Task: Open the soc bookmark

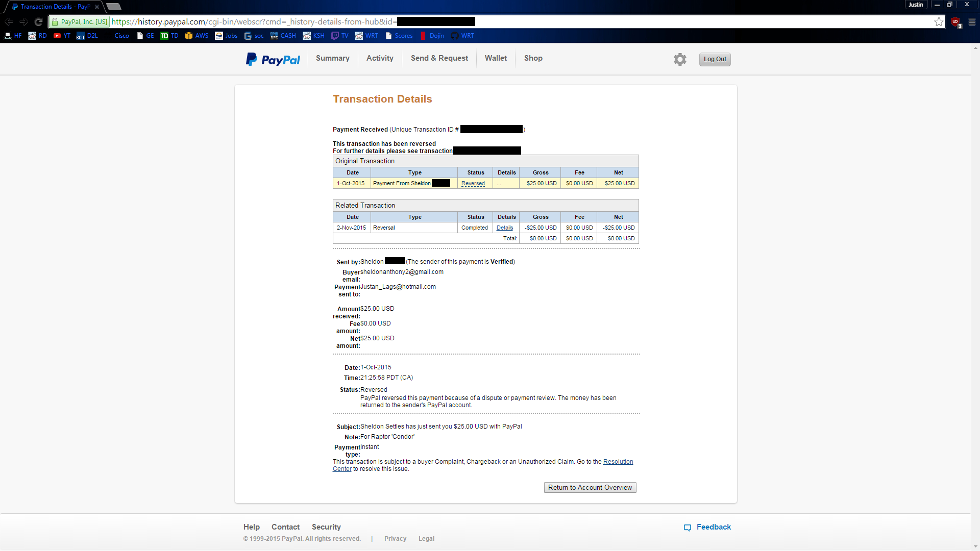Action: coord(254,36)
